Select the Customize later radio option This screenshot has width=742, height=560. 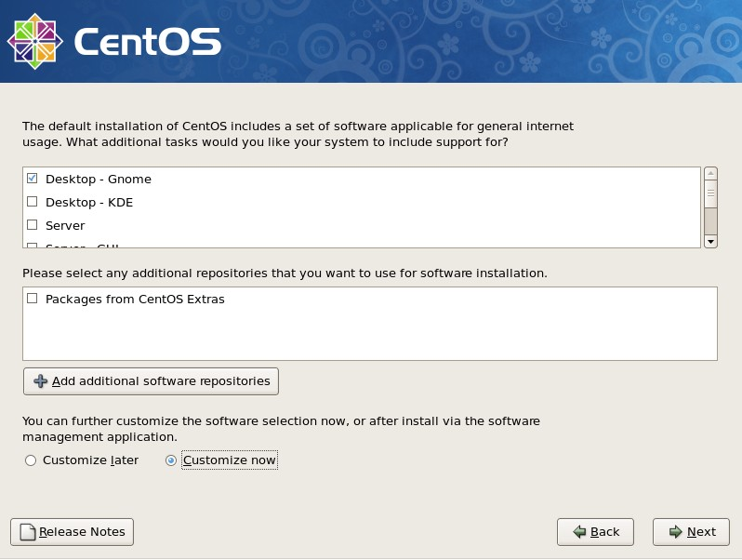[31, 460]
